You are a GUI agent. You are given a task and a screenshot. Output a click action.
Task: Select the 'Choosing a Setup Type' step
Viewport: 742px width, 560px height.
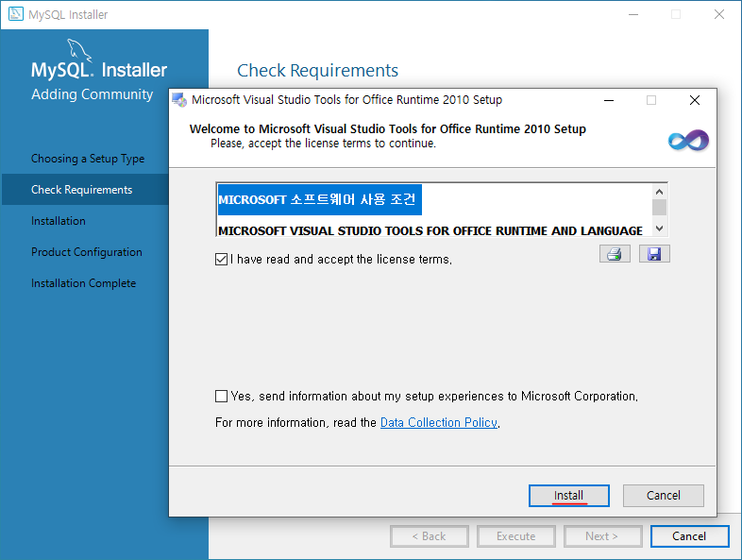pos(88,159)
